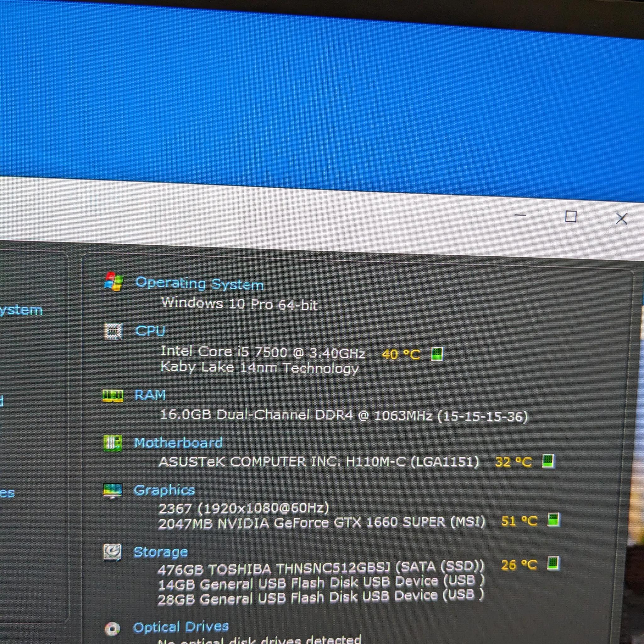Viewport: 644px width, 644px height.
Task: Select the Intel Core i5 7500 @ 3.40GHz line
Action: click(x=263, y=352)
